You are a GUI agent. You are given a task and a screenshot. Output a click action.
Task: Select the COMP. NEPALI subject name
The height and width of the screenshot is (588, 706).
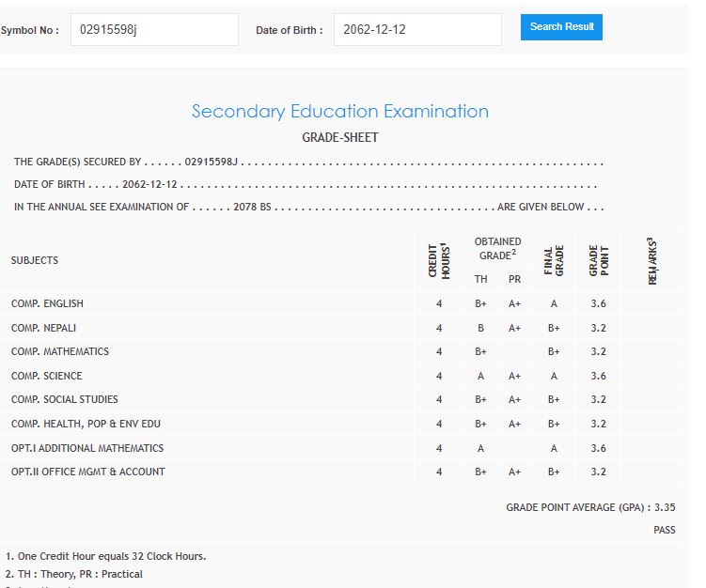(x=44, y=328)
